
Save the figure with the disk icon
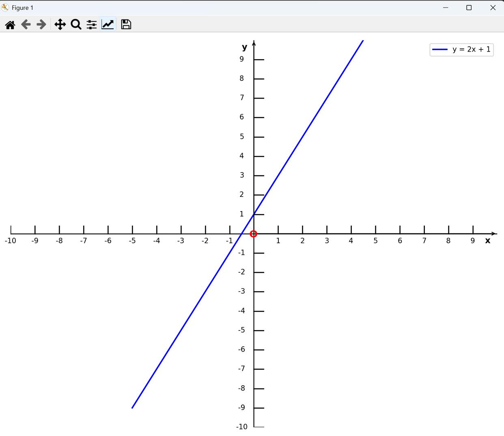[x=126, y=24]
